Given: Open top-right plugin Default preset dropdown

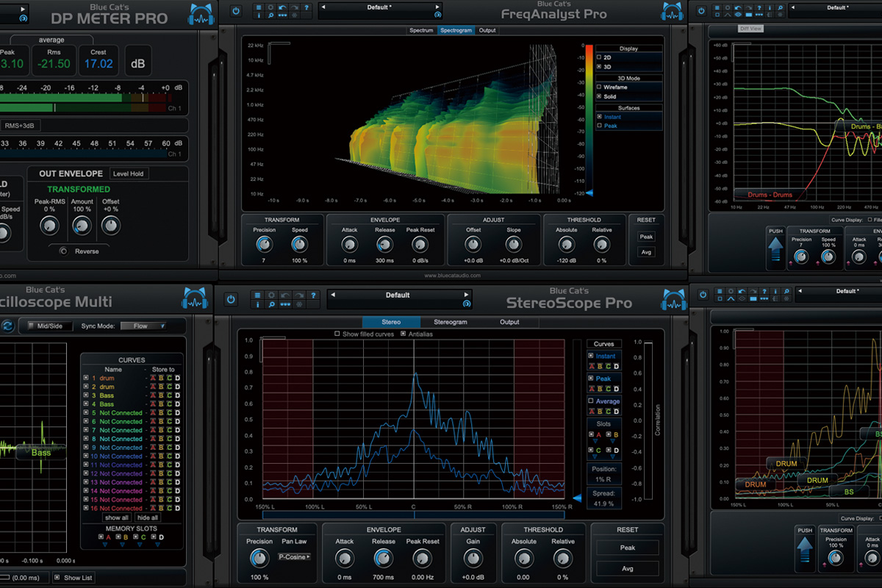Looking at the screenshot, I should point(837,7).
